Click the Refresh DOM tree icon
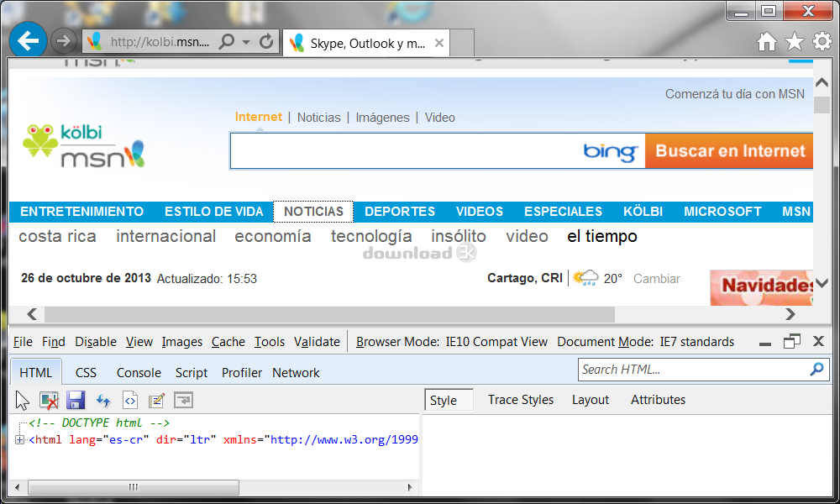The height and width of the screenshot is (504, 840). pyautogui.click(x=102, y=400)
